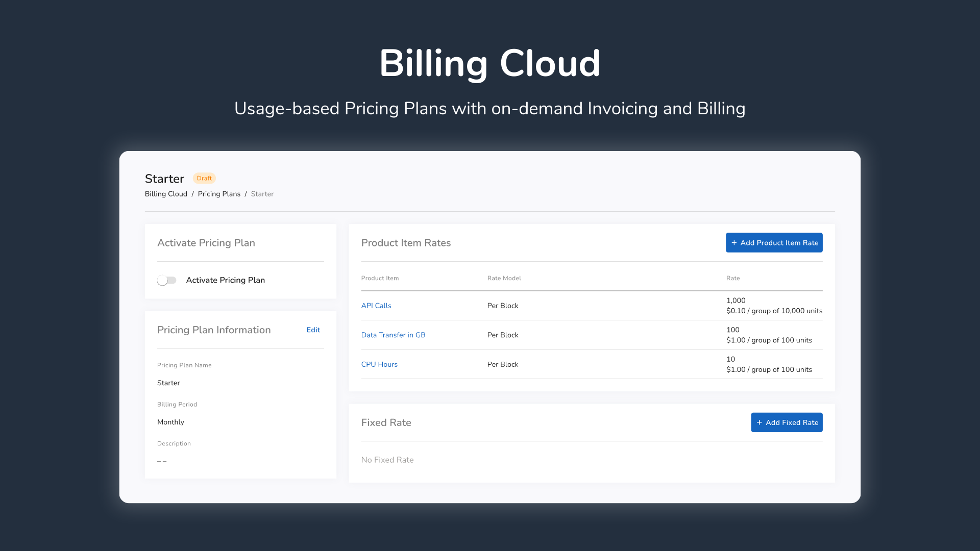Open the CPU Hours product item
This screenshot has width=980, height=551.
(379, 364)
